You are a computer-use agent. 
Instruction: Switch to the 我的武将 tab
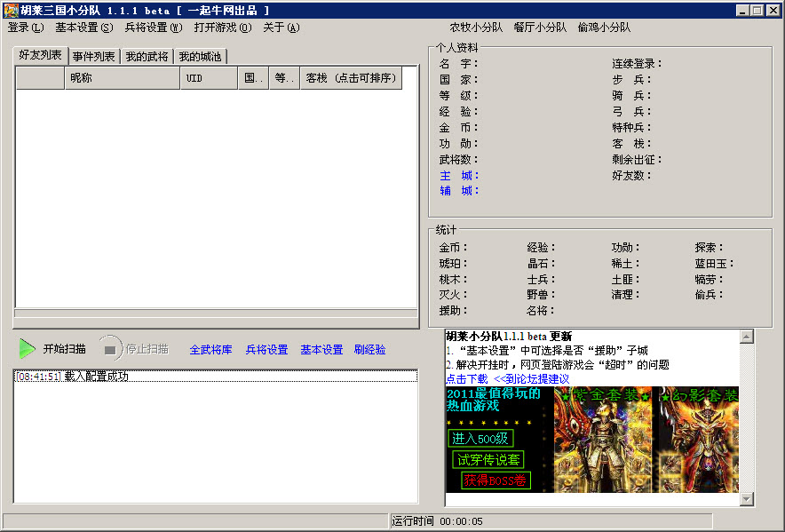pyautogui.click(x=147, y=57)
